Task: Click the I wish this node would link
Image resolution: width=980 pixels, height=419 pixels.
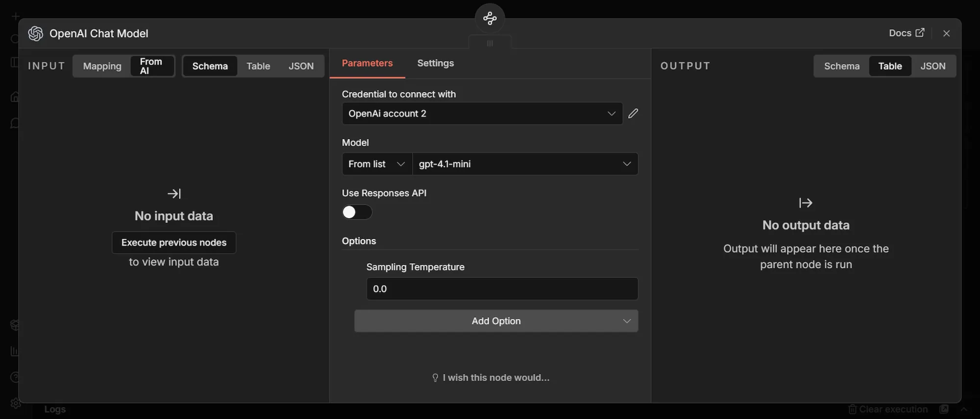Action: (496, 378)
